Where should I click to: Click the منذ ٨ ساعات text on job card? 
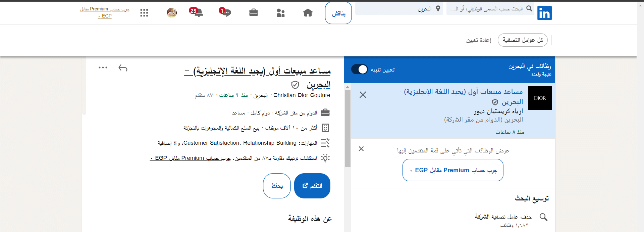tap(510, 132)
